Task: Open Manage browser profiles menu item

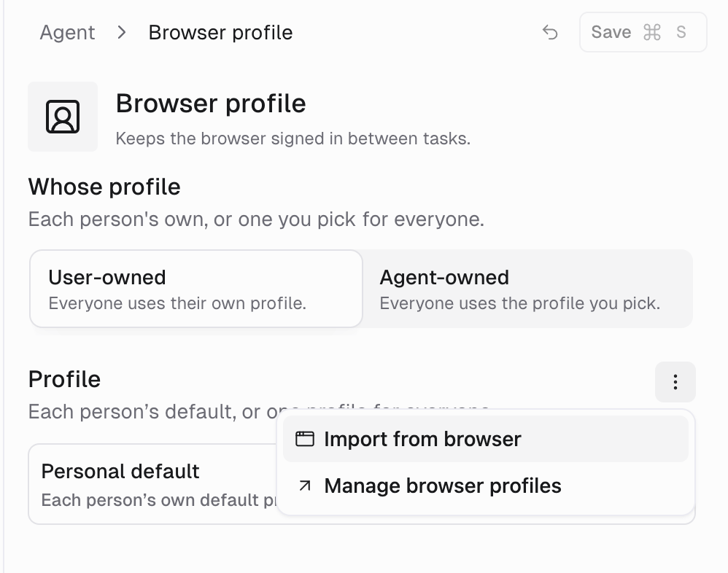Action: [x=486, y=486]
